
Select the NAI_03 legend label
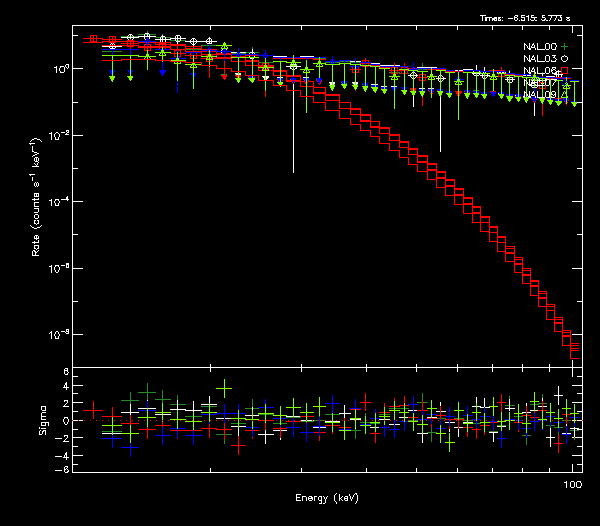pos(540,59)
